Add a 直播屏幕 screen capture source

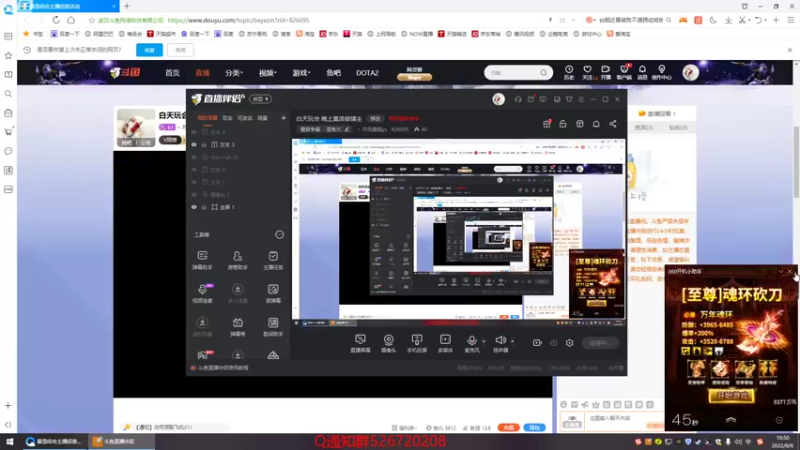(360, 343)
